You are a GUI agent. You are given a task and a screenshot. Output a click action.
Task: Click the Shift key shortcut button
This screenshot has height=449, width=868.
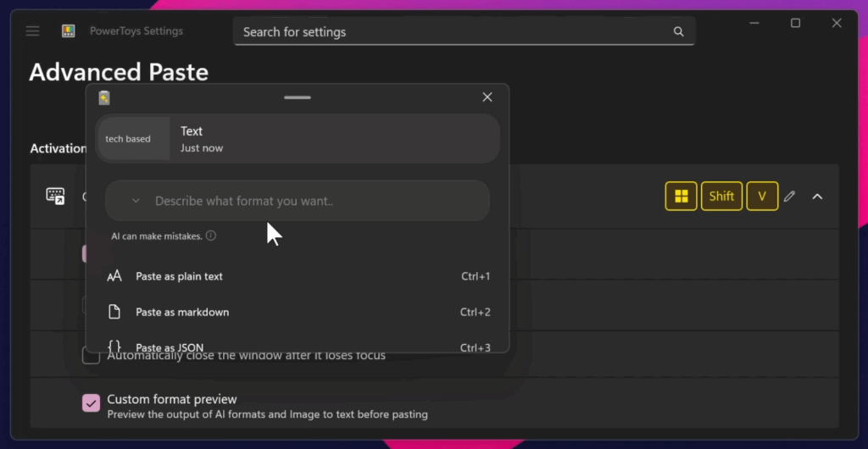click(721, 197)
